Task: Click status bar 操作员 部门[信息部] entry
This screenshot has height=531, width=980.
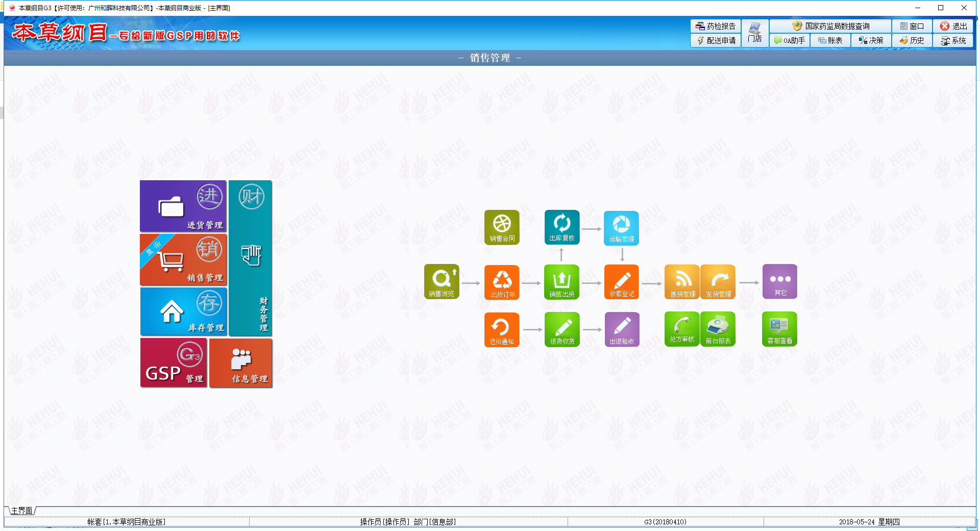Action: [x=408, y=522]
